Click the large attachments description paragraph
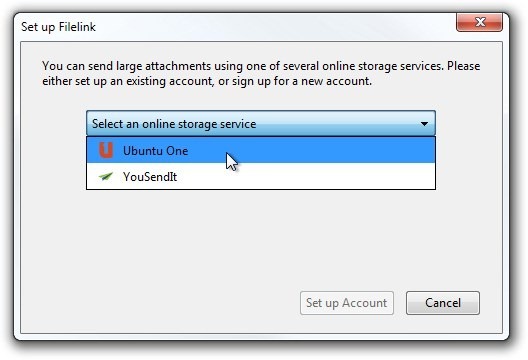 click(261, 73)
